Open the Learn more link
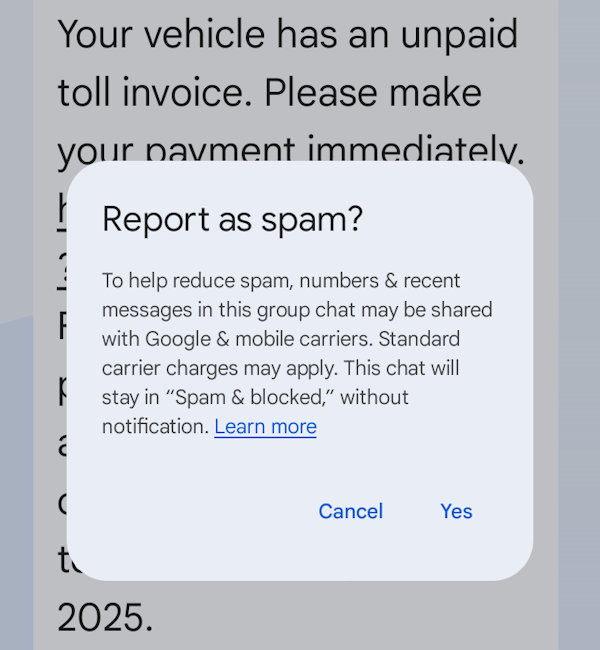600x650 pixels. [x=265, y=427]
